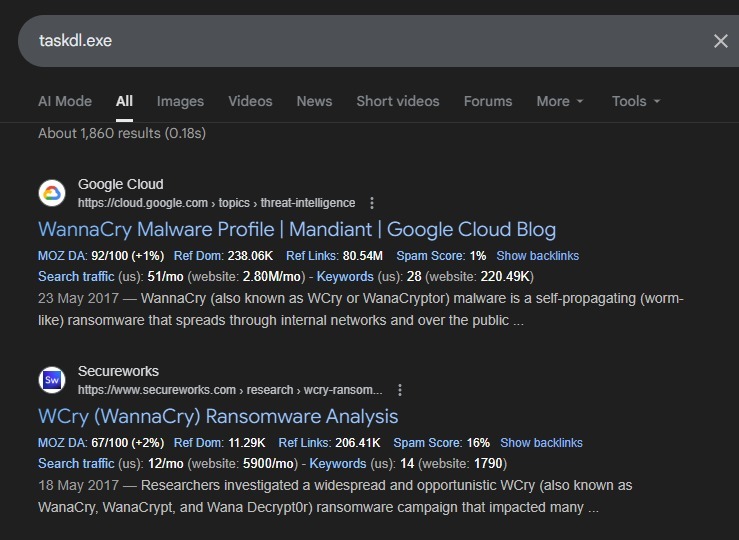Show backlinks for the Secureworks result
This screenshot has width=739, height=540.
541,443
